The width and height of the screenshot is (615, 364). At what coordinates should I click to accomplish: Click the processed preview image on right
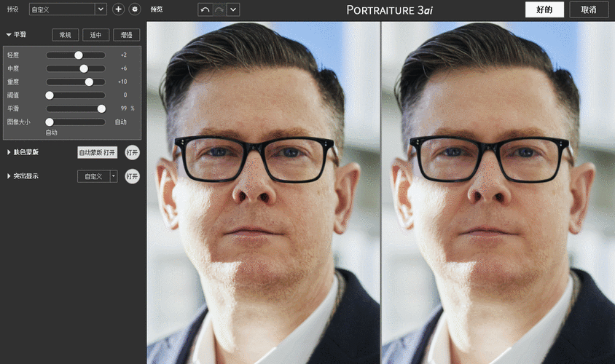coord(498,193)
